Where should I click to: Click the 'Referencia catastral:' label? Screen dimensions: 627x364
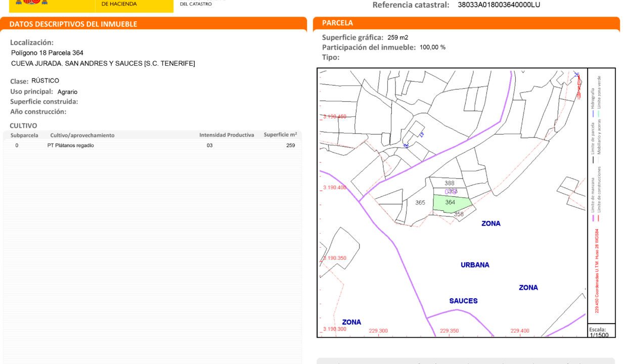(411, 5)
